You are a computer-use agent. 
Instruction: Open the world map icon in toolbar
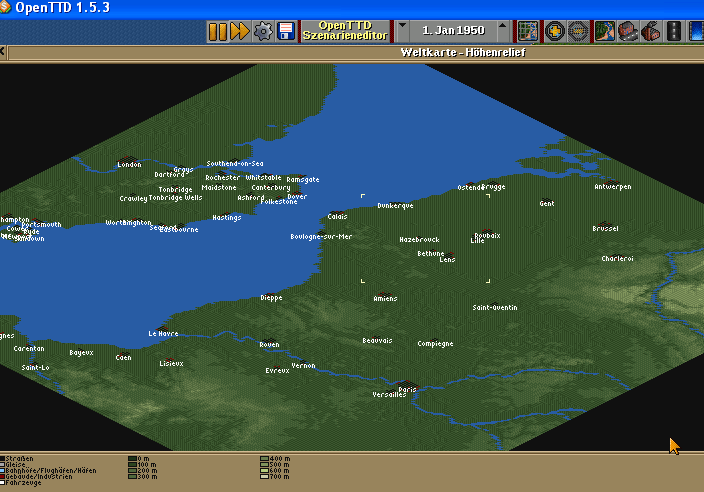tap(528, 31)
